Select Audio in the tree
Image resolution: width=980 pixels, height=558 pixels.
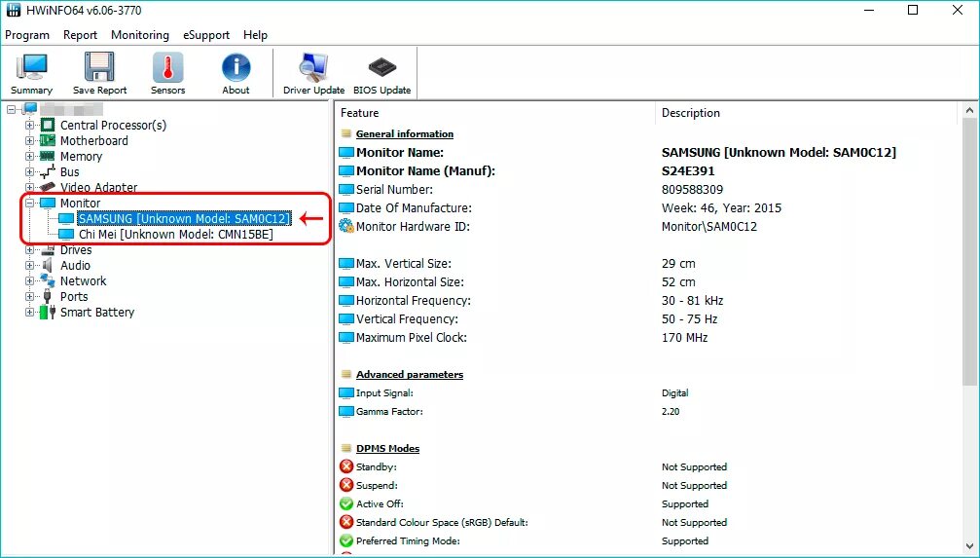pyautogui.click(x=75, y=265)
